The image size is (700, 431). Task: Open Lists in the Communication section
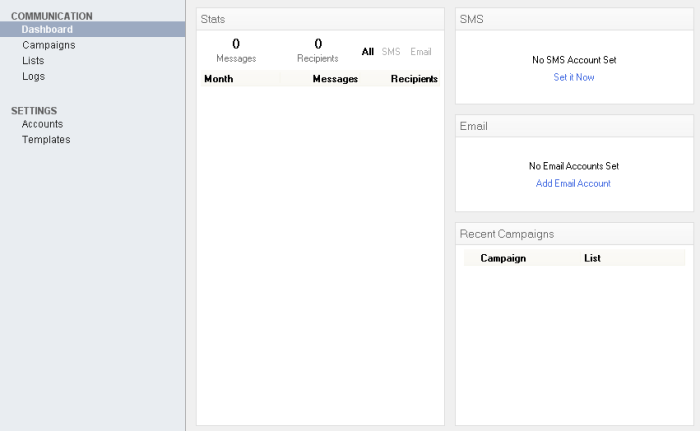pyautogui.click(x=33, y=61)
